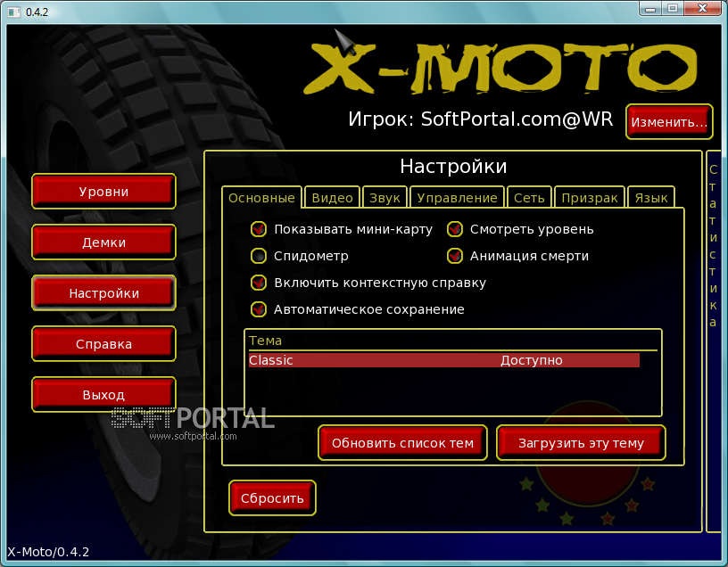This screenshot has width=728, height=567.
Task: Select the Classic theme row
Action: pyautogui.click(x=444, y=360)
